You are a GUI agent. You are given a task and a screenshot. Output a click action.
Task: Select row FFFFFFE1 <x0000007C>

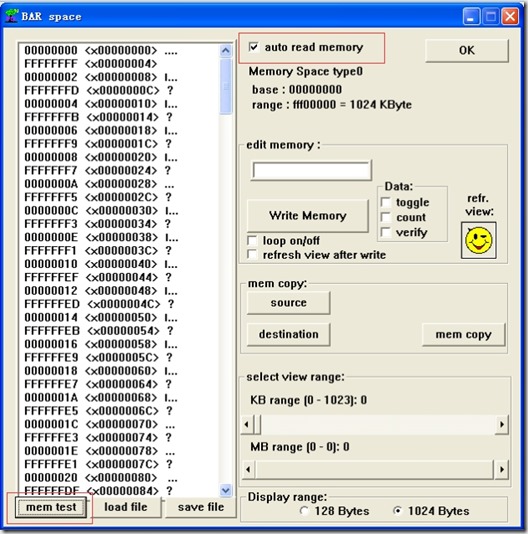point(119,464)
